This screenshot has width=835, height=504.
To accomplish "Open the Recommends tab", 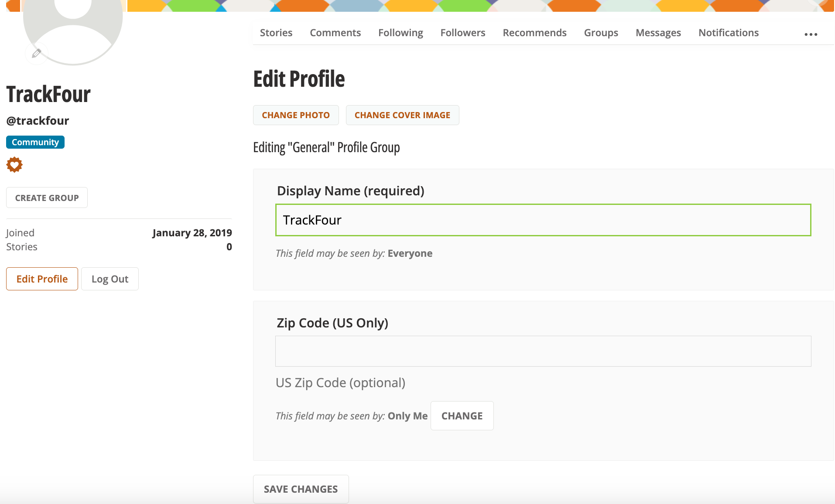I will [x=534, y=33].
